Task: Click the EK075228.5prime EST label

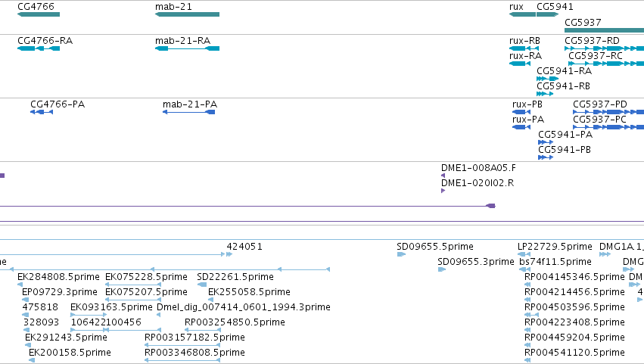Action: click(146, 277)
